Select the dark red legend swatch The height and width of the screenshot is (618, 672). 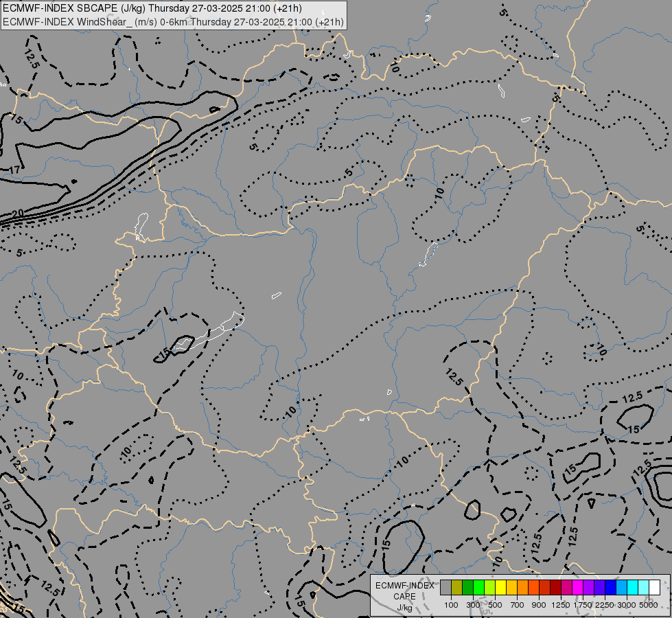tap(555, 587)
